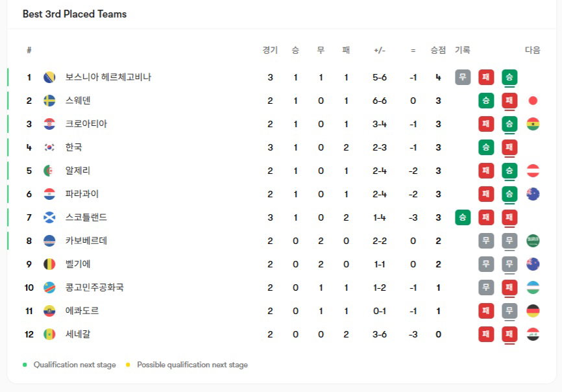562x392 pixels.
Task: Click the 경기 matches played column header
Action: click(x=270, y=50)
